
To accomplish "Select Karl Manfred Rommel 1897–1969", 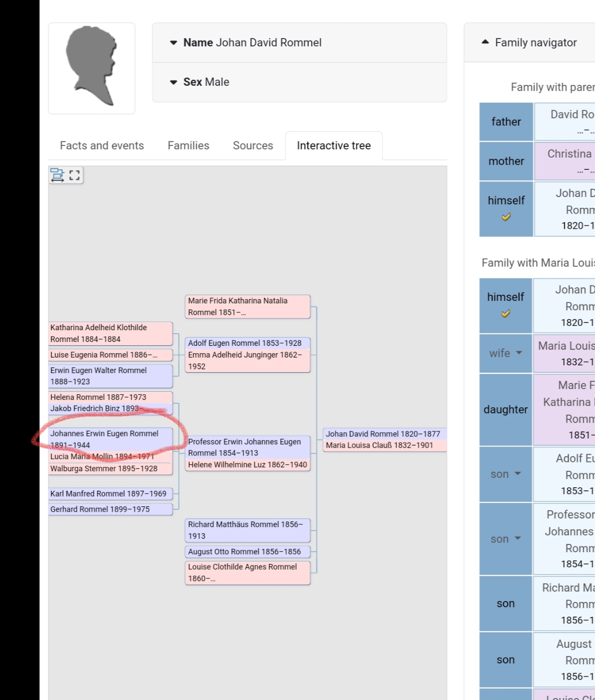I will [x=110, y=494].
